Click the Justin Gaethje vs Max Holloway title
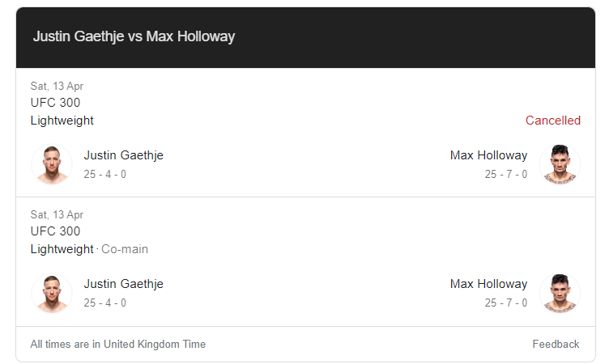 134,36
